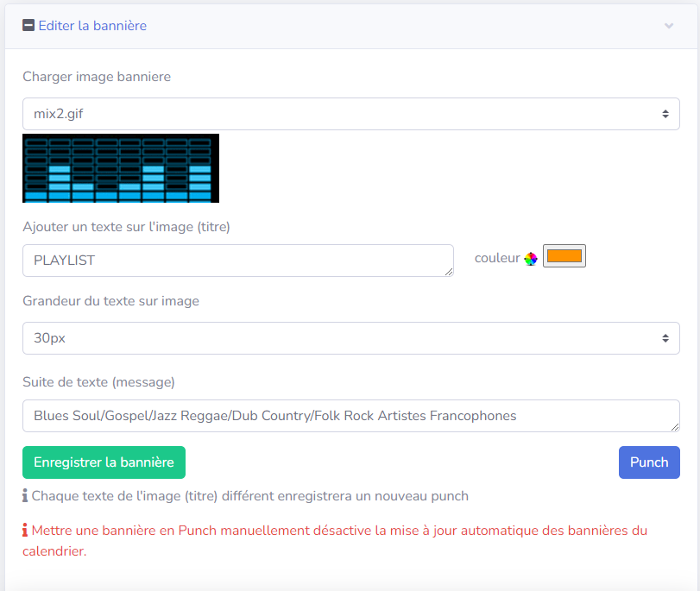Click the PLAYLIST title text field
Viewport: 700px width, 591px height.
[238, 261]
